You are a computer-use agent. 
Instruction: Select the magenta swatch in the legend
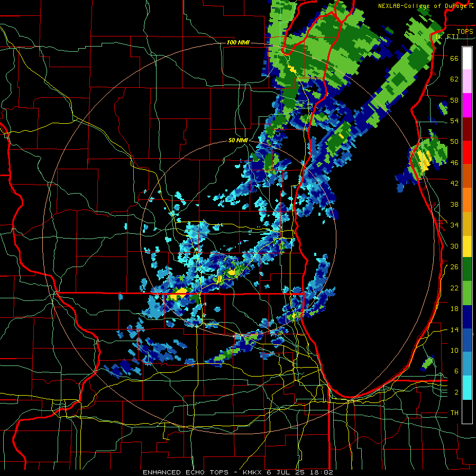pyautogui.click(x=467, y=105)
